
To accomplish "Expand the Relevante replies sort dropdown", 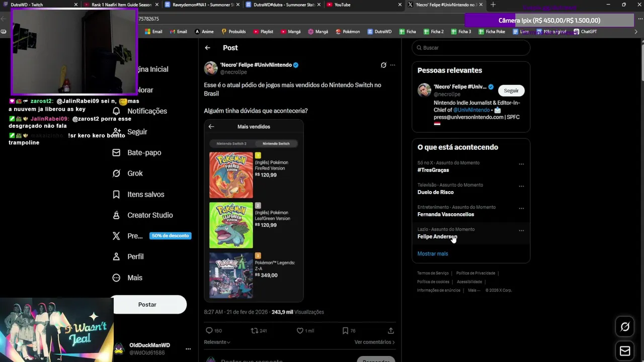I will coord(217,342).
